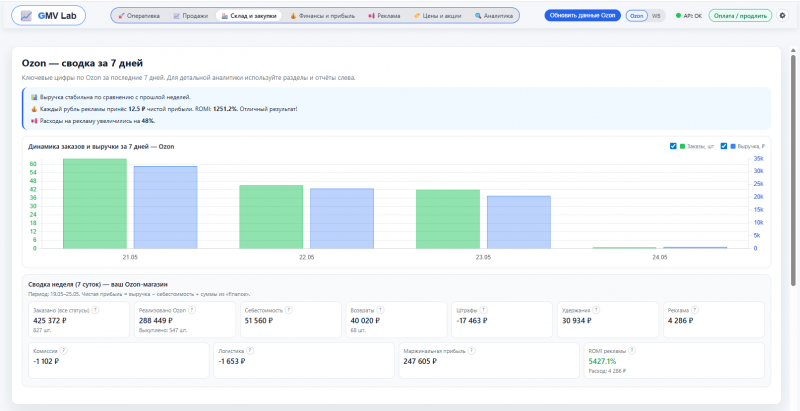The image size is (800, 411).
Task: Toggle the Выручка, ₽ series checkbox
Action: (x=723, y=146)
